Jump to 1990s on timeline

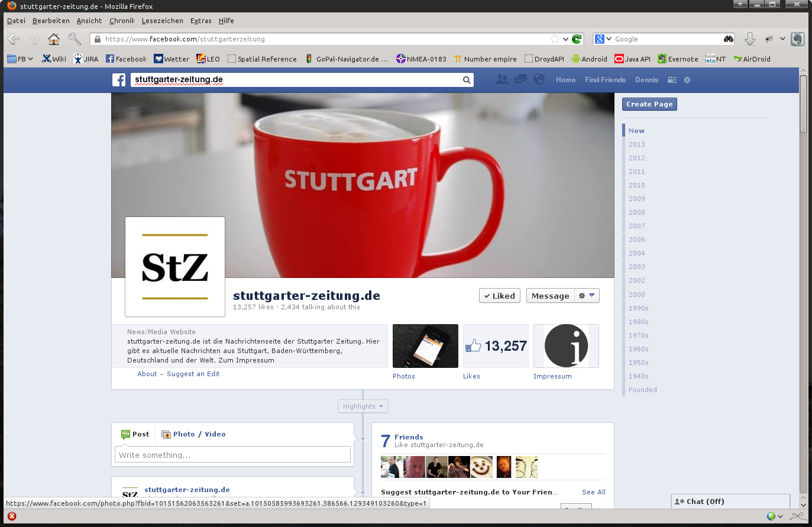click(x=639, y=308)
